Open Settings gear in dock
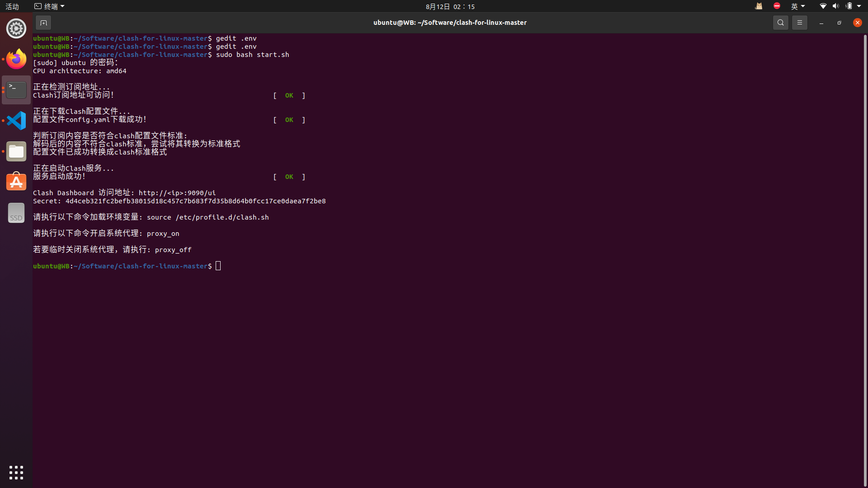 [16, 28]
